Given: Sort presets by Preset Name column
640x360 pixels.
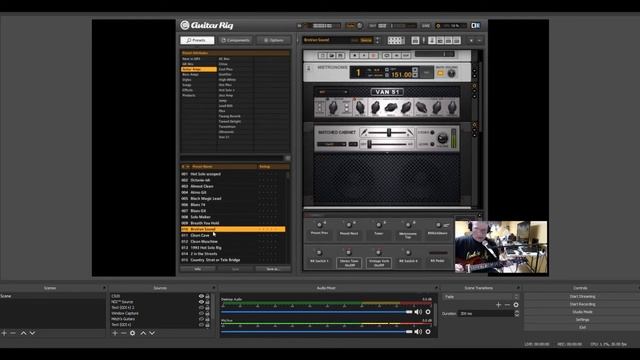Looking at the screenshot, I should (x=202, y=167).
